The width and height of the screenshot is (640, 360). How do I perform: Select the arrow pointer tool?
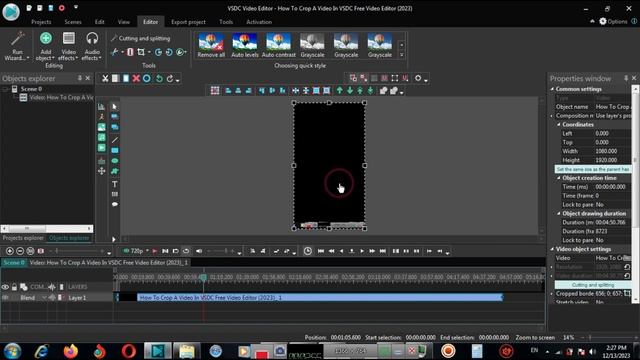[x=115, y=107]
